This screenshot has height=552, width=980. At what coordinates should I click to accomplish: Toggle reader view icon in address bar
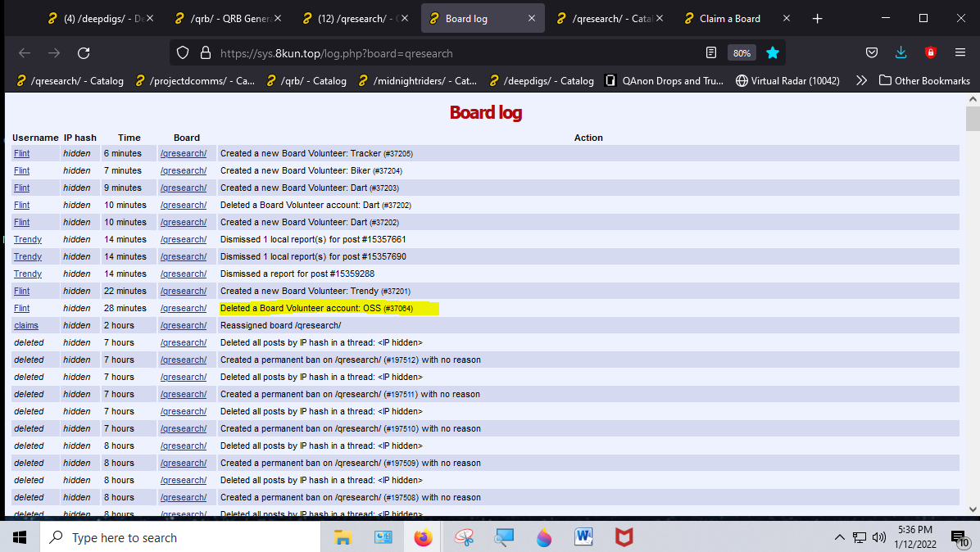coord(711,53)
